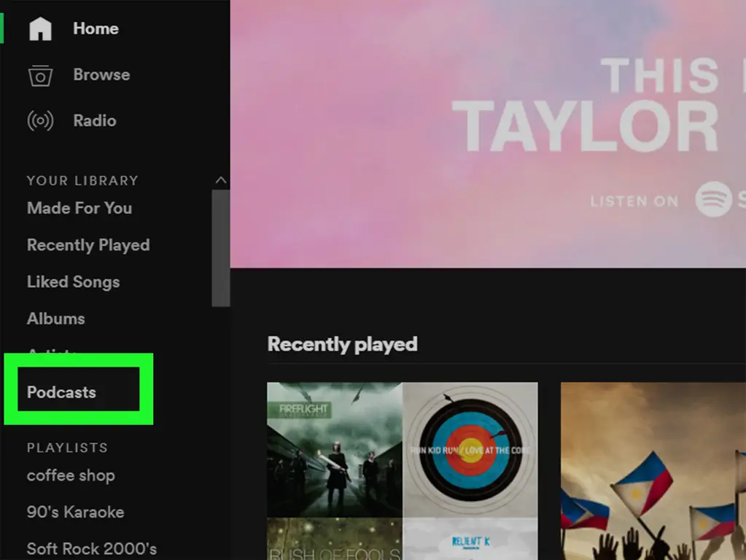Click the Home house icon
The height and width of the screenshot is (560, 746).
click(40, 28)
